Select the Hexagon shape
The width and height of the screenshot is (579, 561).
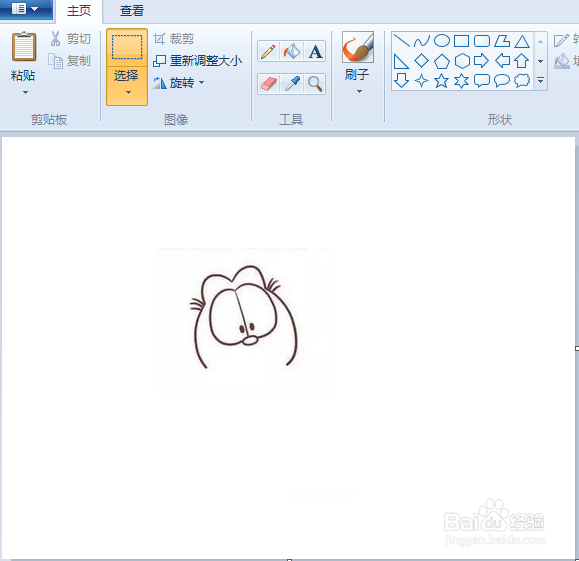point(462,61)
